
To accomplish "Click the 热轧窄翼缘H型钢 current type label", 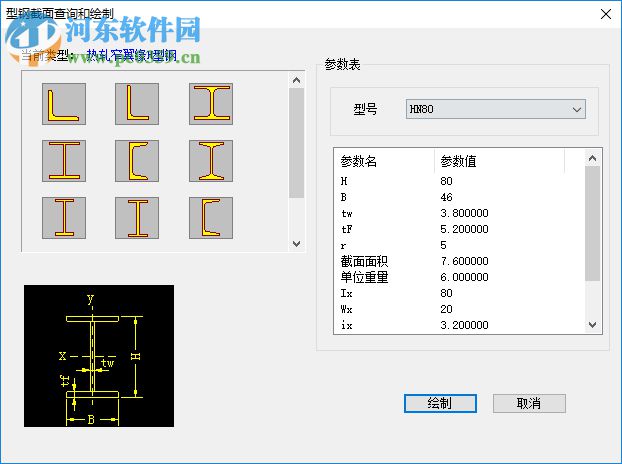I will (132, 55).
